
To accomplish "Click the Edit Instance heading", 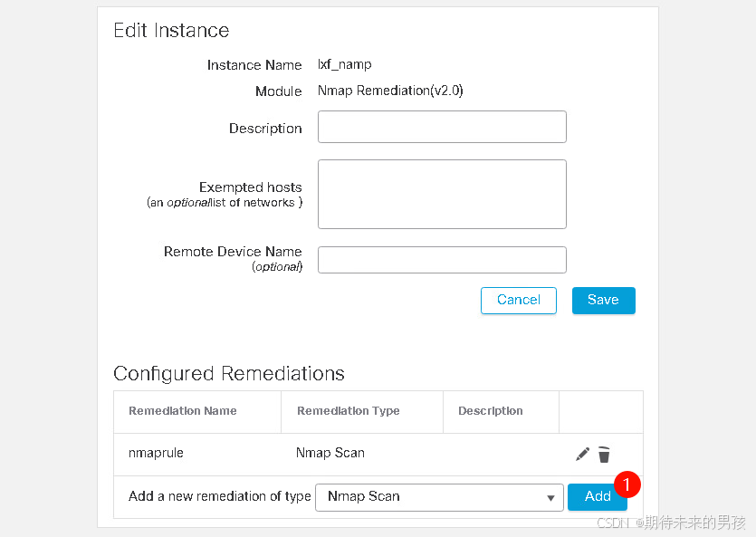I will (171, 31).
